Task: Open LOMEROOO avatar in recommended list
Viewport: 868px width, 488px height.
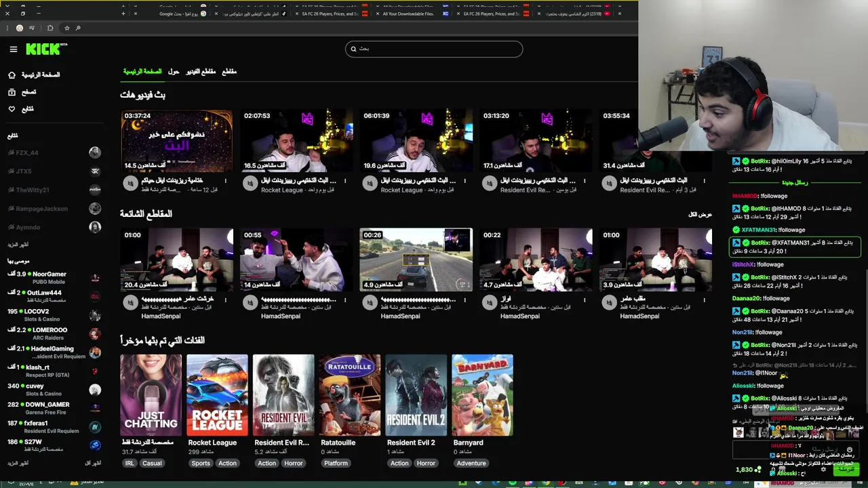Action: pos(95,333)
